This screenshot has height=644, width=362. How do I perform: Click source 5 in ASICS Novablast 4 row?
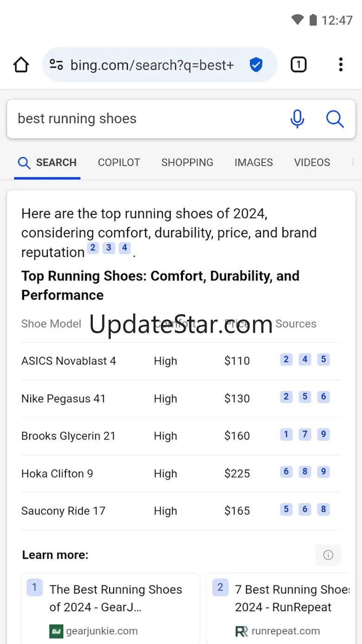[x=323, y=359]
